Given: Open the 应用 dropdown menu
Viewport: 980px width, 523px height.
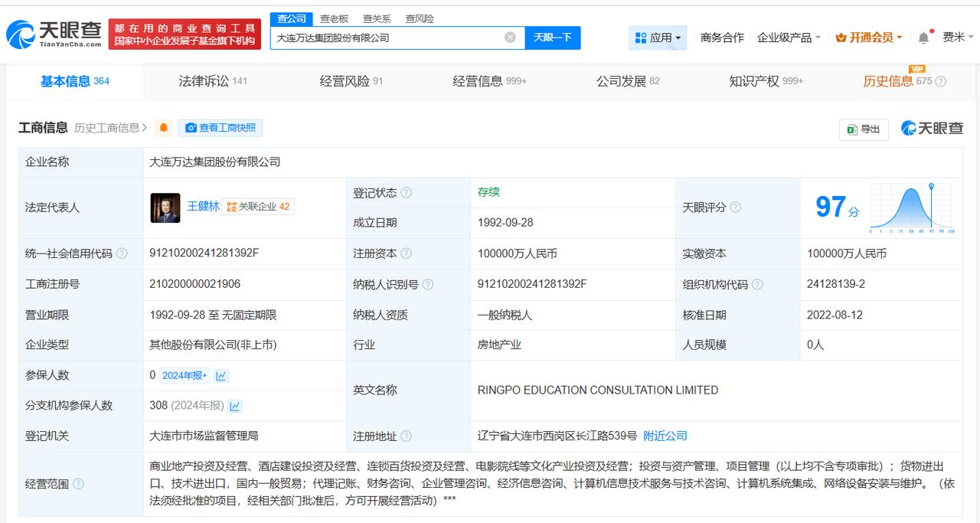Looking at the screenshot, I should [x=658, y=38].
